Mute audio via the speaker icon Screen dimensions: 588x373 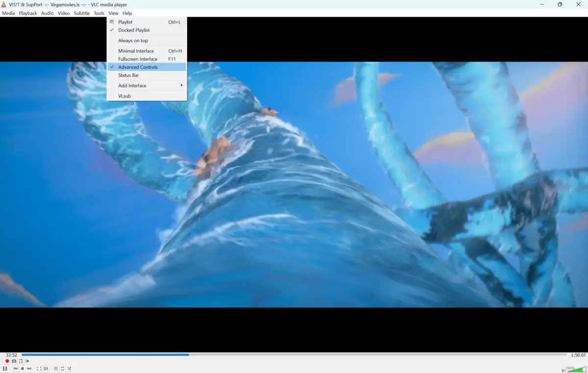[x=564, y=370]
